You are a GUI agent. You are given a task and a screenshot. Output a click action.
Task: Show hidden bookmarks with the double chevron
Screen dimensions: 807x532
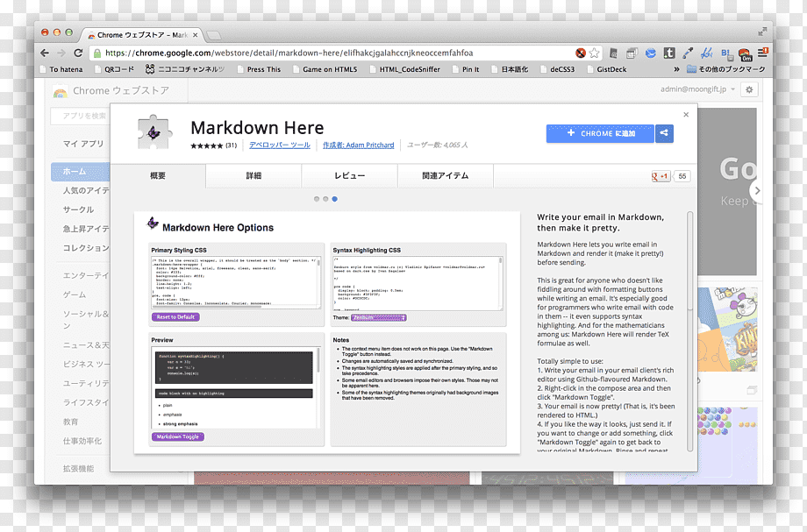click(x=676, y=69)
